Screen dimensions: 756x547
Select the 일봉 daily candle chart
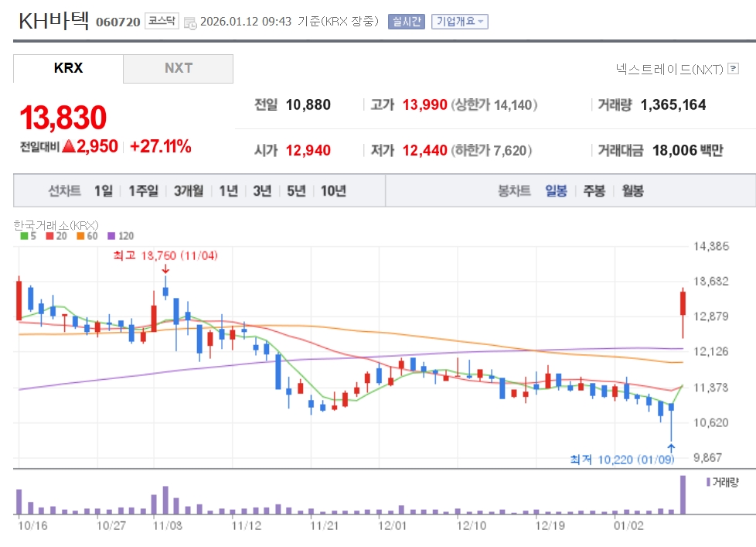(556, 191)
